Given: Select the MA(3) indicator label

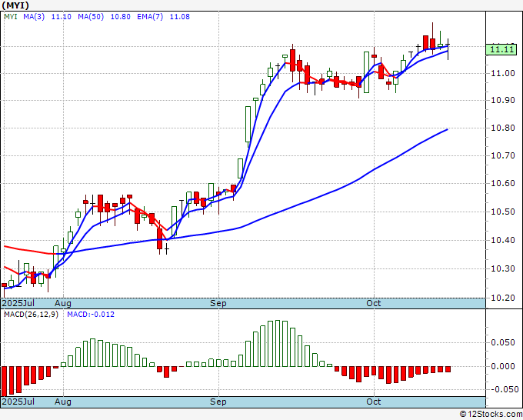Looking at the screenshot, I should point(34,17).
